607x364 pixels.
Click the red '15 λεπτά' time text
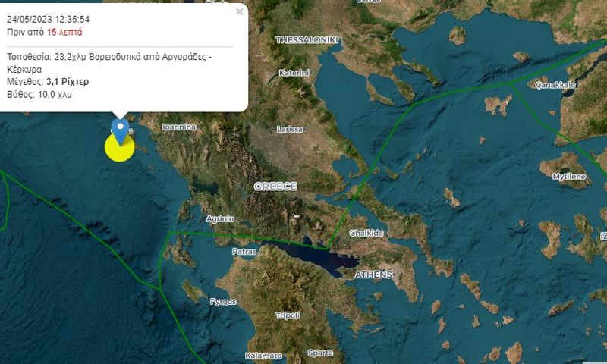point(64,32)
